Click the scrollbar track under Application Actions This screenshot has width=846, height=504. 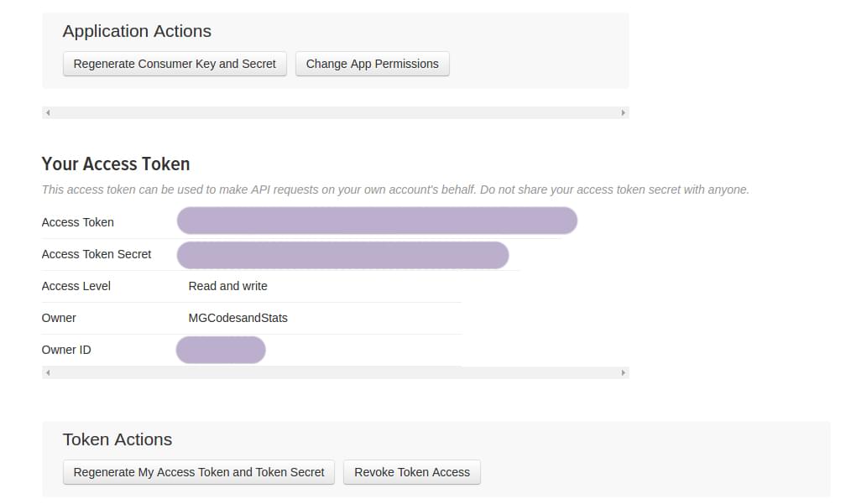click(x=336, y=112)
